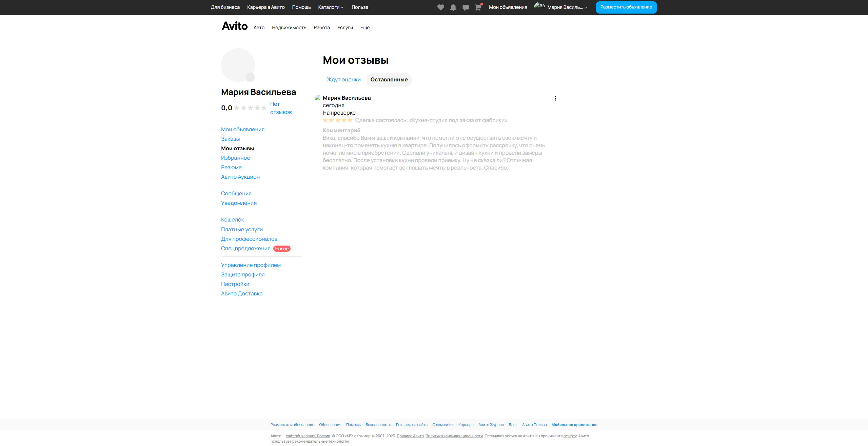Expand the Каталоги dropdown

(x=331, y=7)
